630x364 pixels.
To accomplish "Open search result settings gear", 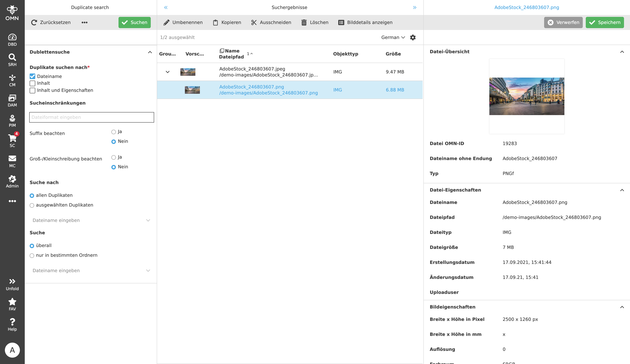I will (413, 37).
